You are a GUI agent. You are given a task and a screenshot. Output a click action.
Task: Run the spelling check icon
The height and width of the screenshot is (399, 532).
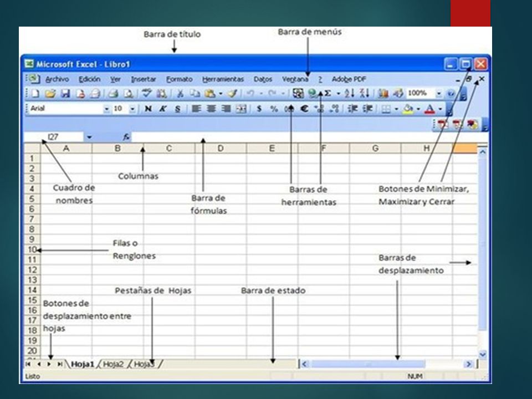(146, 93)
